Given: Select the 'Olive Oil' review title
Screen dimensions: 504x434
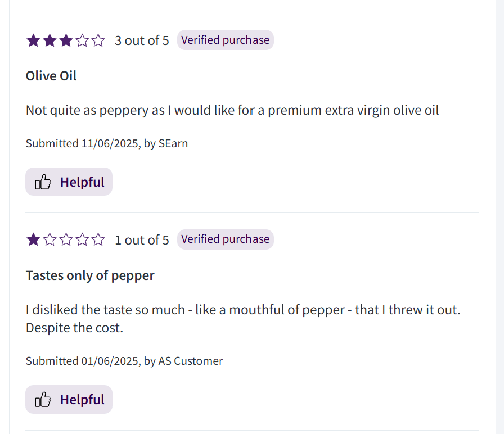Looking at the screenshot, I should pyautogui.click(x=51, y=76).
